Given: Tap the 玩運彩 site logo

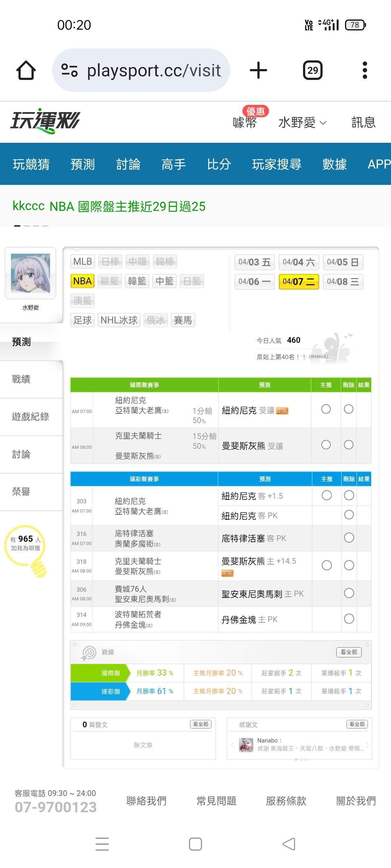Looking at the screenshot, I should (x=45, y=121).
